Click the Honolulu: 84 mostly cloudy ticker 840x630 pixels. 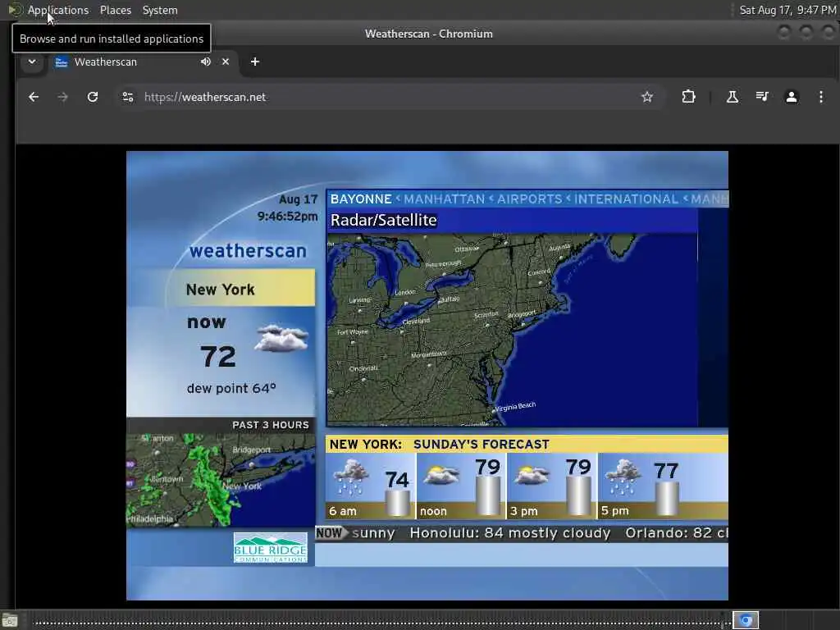pyautogui.click(x=510, y=533)
